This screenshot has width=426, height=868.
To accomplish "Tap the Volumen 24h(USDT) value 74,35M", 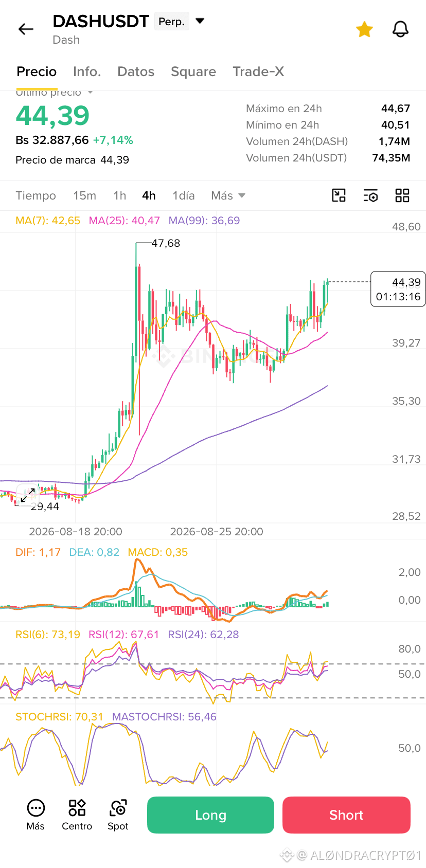I will point(391,158).
